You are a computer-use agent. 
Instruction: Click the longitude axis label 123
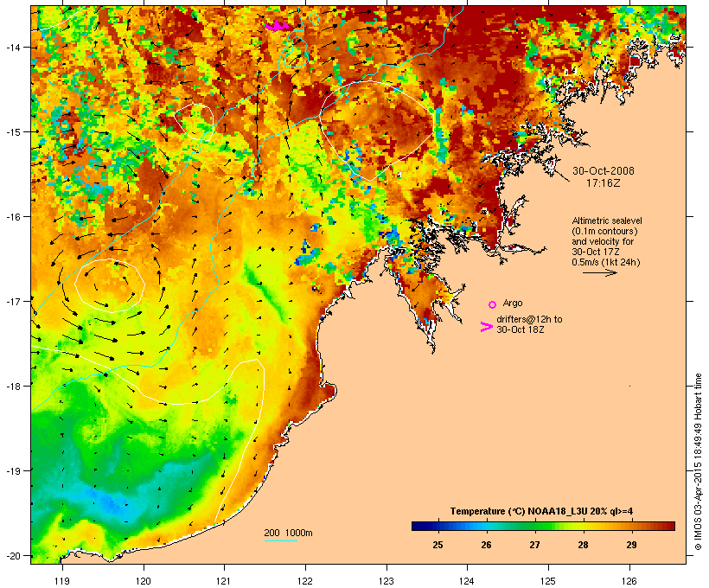coord(386,581)
